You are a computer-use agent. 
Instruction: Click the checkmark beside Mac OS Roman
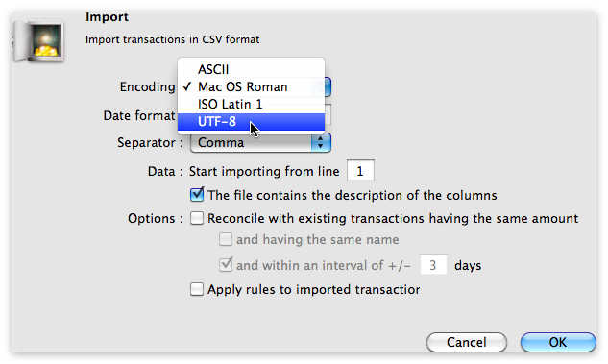pyautogui.click(x=187, y=86)
